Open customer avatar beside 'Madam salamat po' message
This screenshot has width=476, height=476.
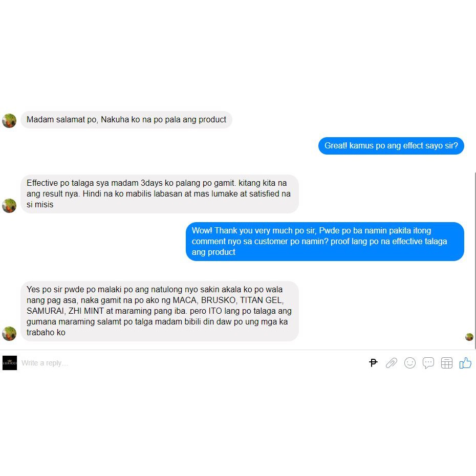tap(9, 120)
